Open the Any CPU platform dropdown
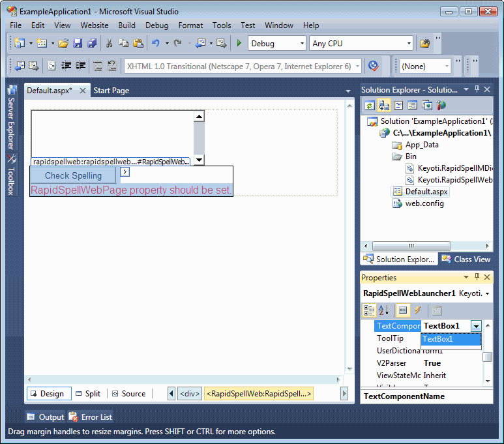 [409, 43]
